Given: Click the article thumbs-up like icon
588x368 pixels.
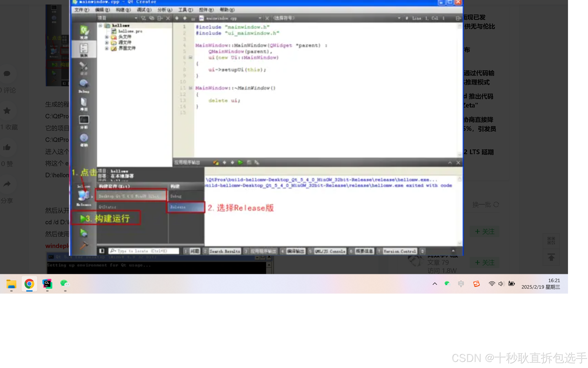Looking at the screenshot, I should (7, 147).
